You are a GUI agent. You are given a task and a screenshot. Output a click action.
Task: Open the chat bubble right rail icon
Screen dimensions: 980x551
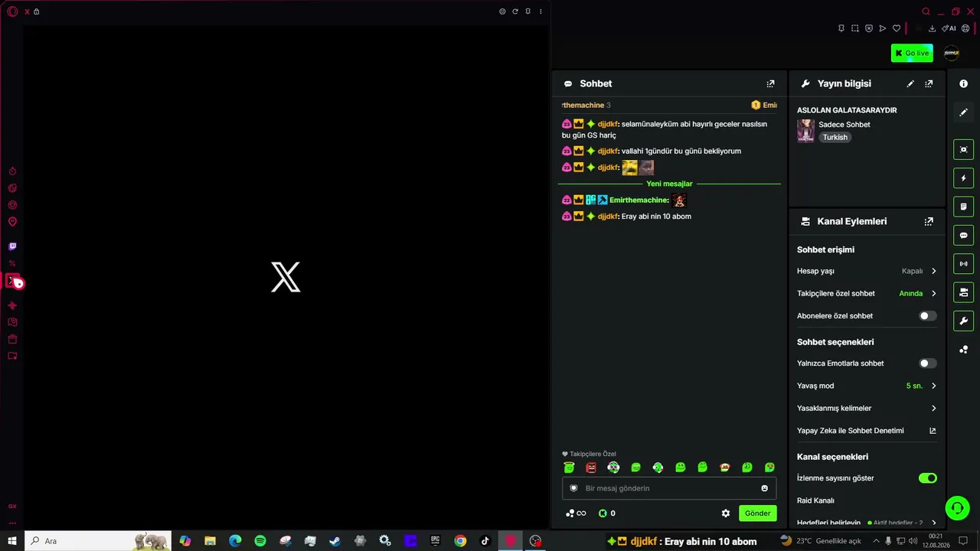(x=964, y=235)
